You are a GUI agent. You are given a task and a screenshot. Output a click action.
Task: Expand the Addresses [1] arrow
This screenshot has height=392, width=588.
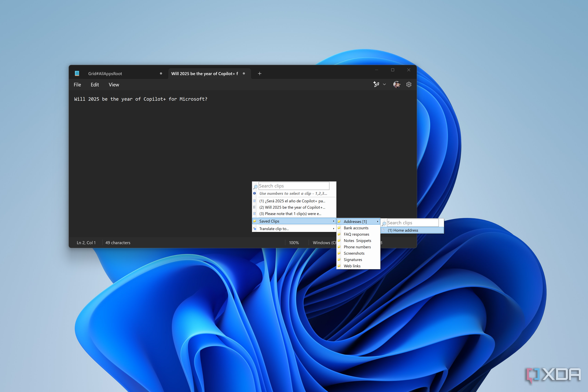click(378, 222)
